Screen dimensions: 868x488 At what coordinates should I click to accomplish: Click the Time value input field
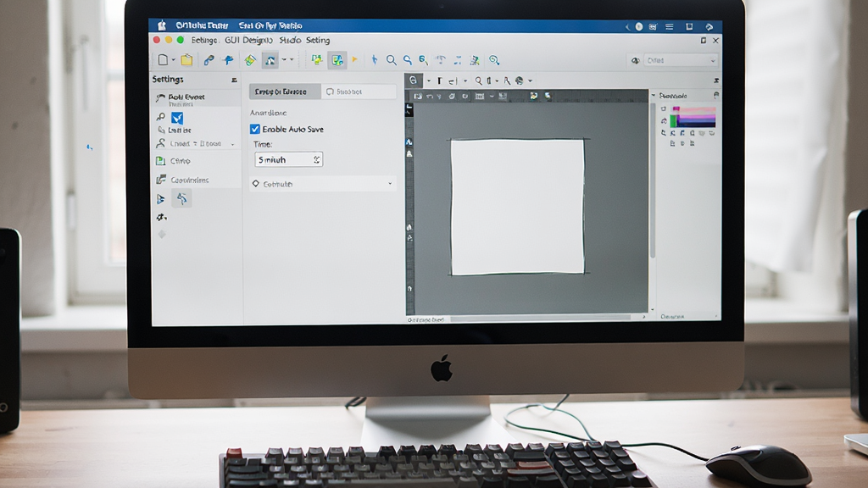[x=288, y=159]
